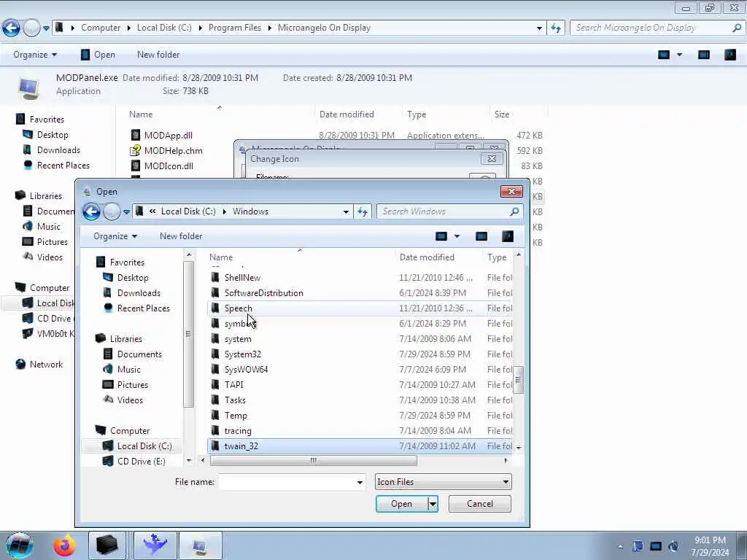Select the Tasks folder
Screen dimensions: 747x560
pos(235,400)
